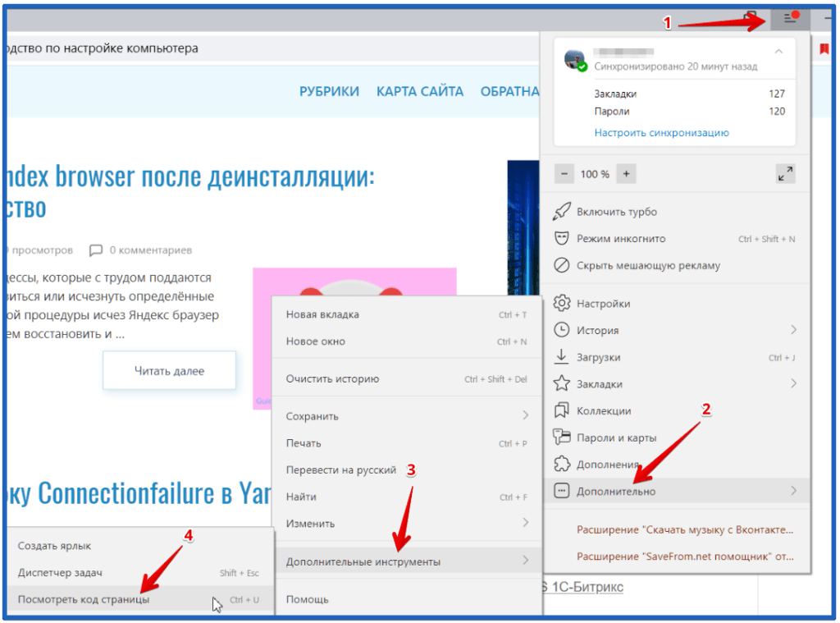Click the Collections bookmark icon
This screenshot has width=840, height=623.
[561, 410]
